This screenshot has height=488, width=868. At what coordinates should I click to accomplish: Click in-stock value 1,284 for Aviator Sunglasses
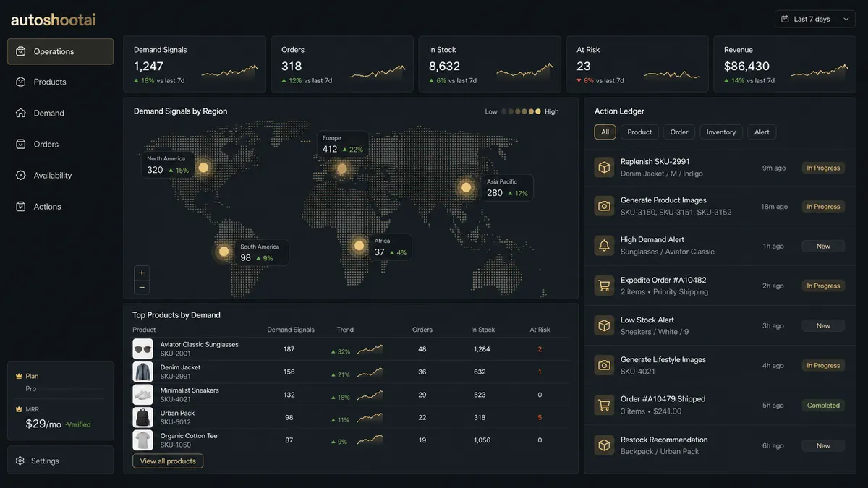point(482,349)
